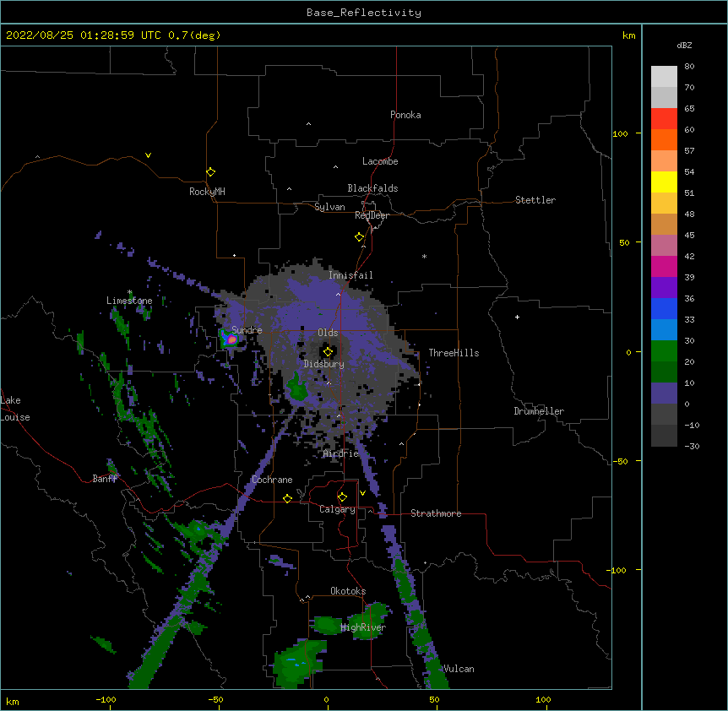
Task: Click the Ponoka city label
Action: coord(405,115)
